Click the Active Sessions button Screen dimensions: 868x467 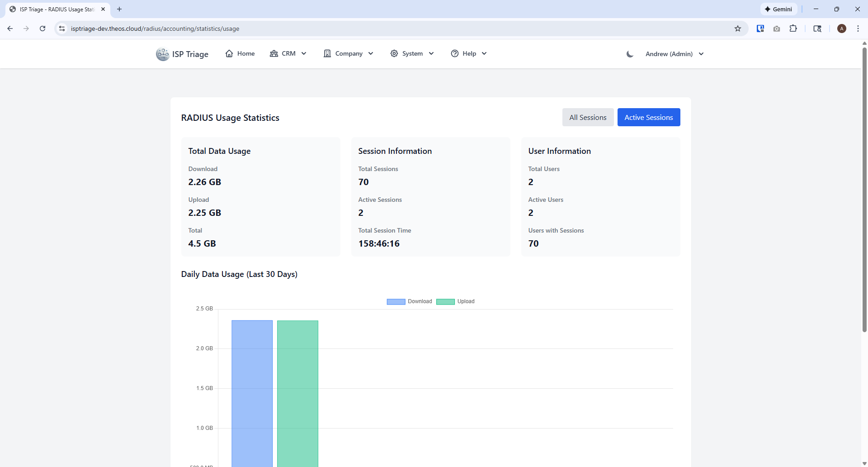tap(649, 117)
